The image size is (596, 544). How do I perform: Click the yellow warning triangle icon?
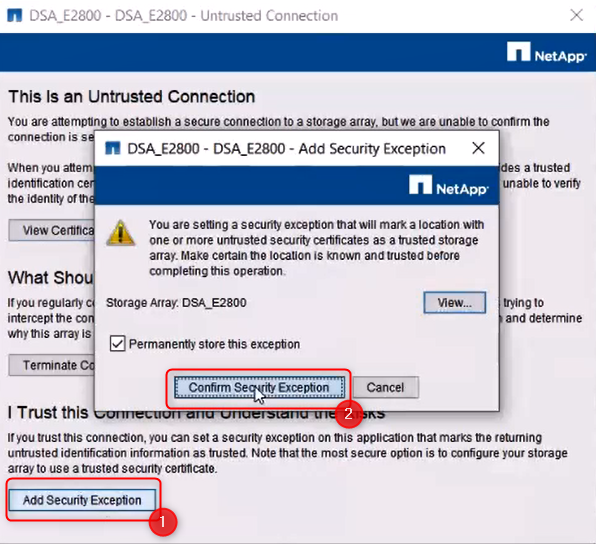tap(120, 233)
